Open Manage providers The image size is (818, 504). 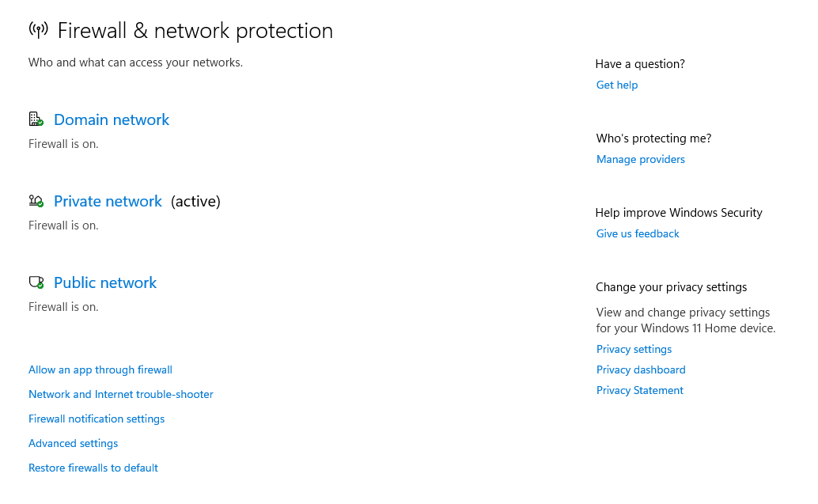coord(640,159)
